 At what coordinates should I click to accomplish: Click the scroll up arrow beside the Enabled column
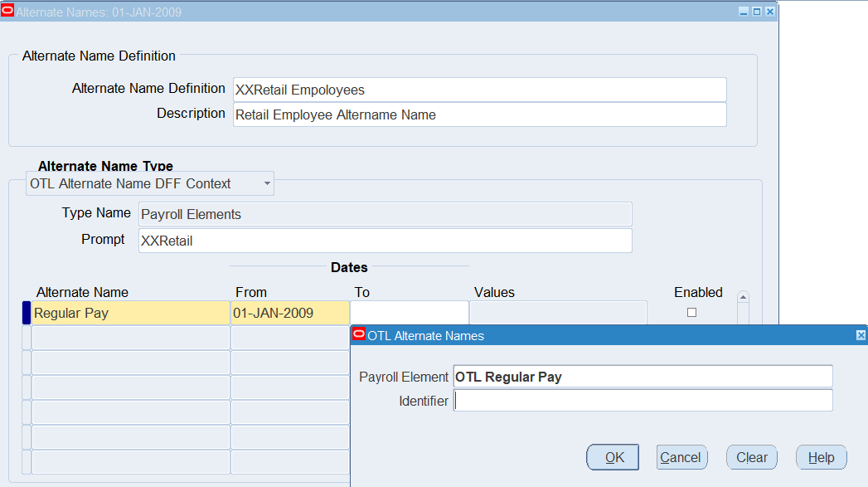(x=743, y=297)
